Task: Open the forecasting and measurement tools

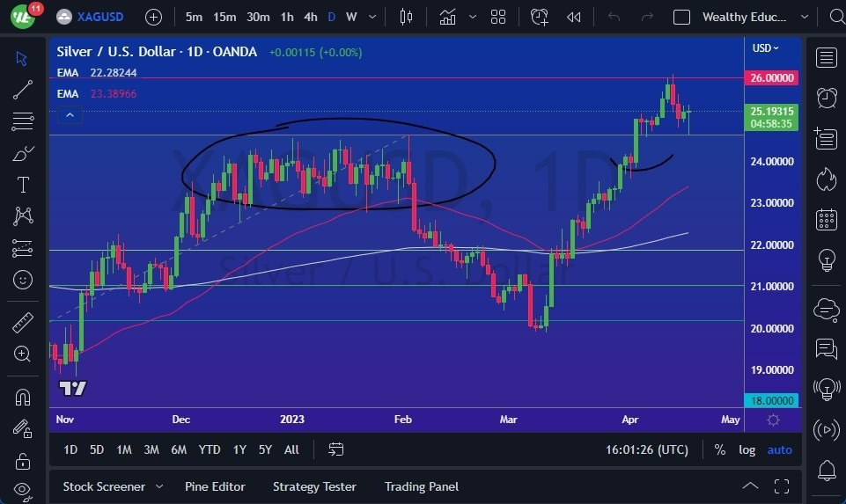Action: pyautogui.click(x=22, y=248)
